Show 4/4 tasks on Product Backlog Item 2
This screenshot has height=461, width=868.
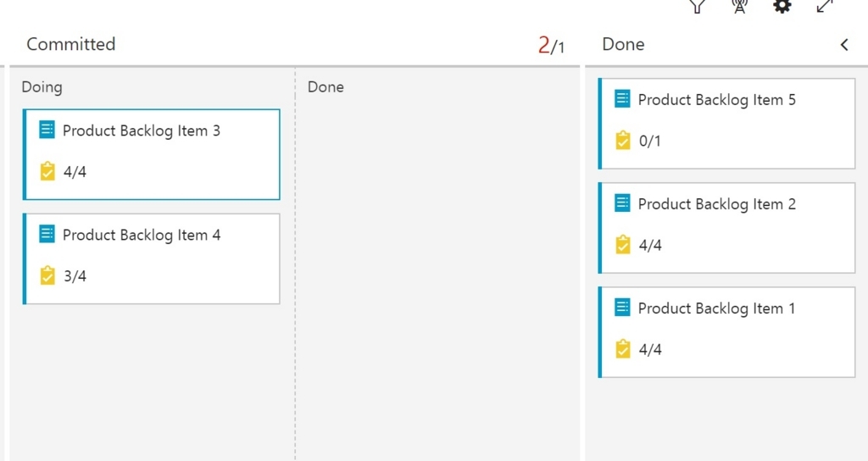[638, 245]
